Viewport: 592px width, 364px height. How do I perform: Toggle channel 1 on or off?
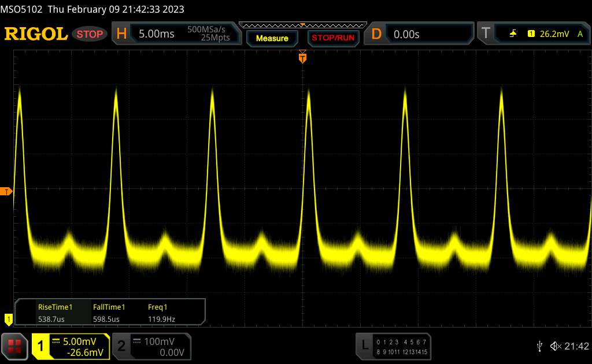pyautogui.click(x=40, y=346)
